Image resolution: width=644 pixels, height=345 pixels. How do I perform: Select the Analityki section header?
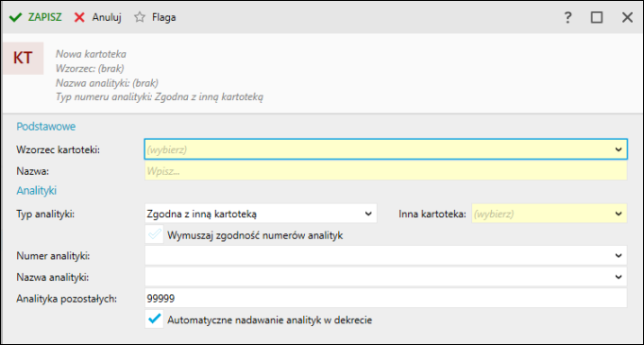click(x=37, y=191)
